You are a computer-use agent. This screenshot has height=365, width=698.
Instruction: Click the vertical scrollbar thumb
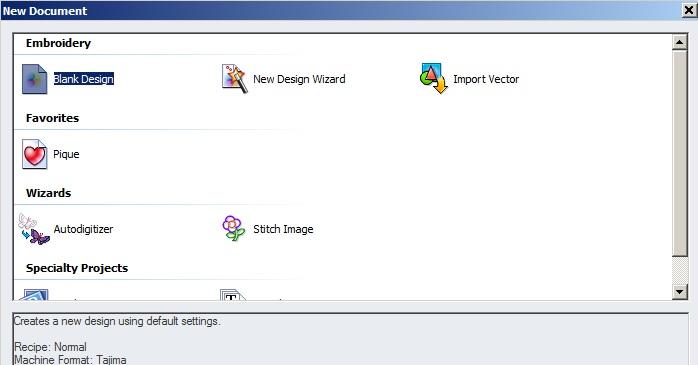pos(680,153)
